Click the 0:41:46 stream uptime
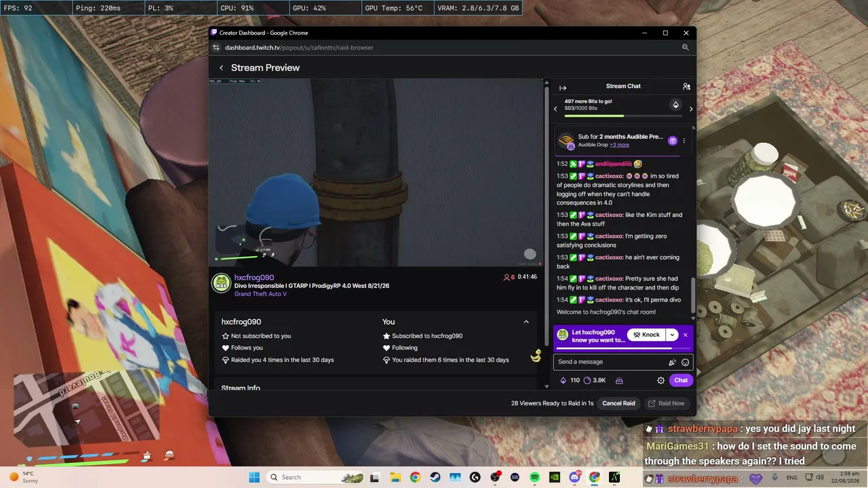The width and height of the screenshot is (868, 488). (526, 277)
